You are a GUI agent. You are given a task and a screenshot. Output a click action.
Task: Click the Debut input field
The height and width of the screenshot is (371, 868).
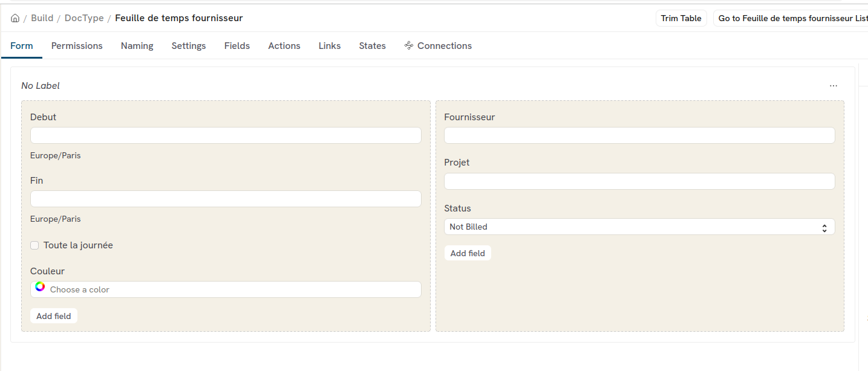pyautogui.click(x=226, y=135)
